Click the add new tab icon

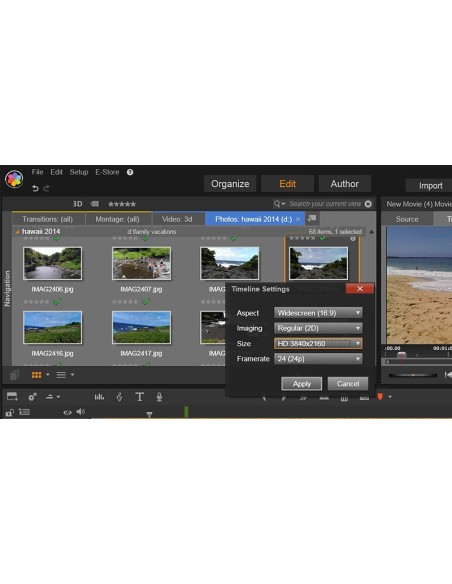click(x=312, y=218)
